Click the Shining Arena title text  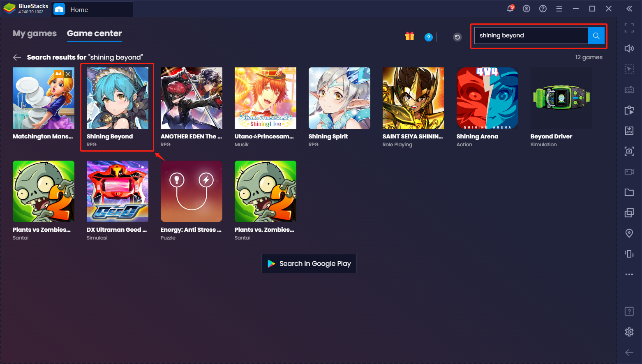[477, 136]
